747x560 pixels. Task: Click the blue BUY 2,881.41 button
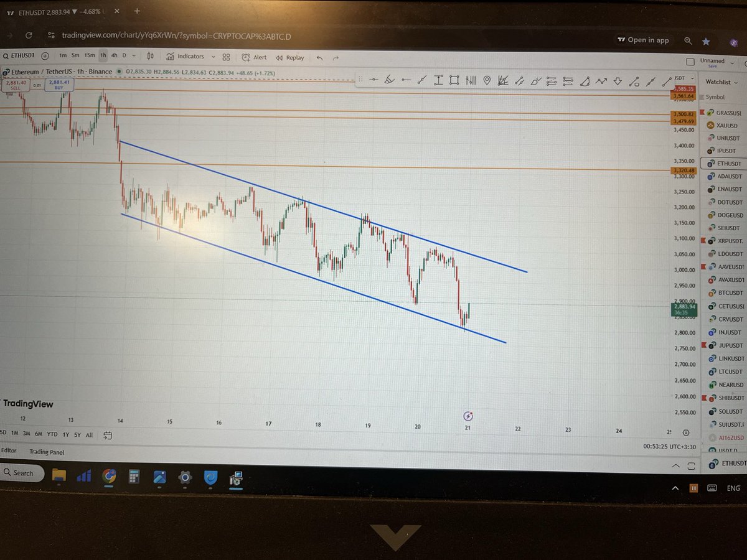60,85
